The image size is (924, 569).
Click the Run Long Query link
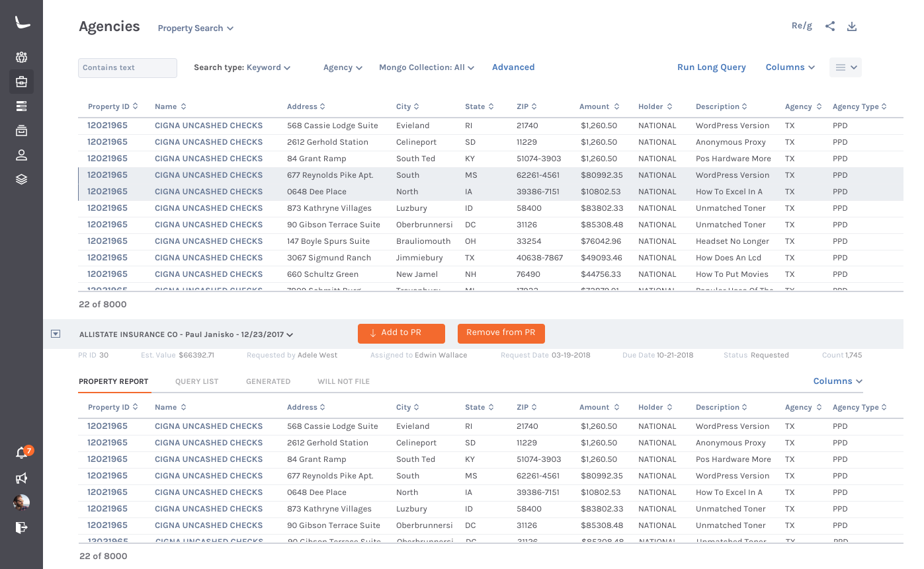pyautogui.click(x=712, y=67)
